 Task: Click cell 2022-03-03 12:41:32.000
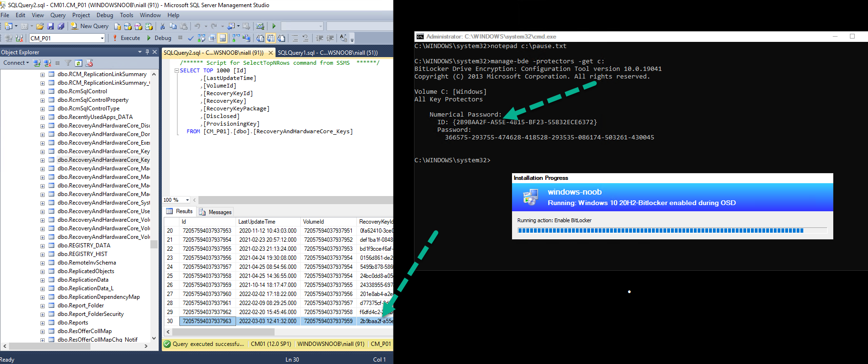point(268,321)
